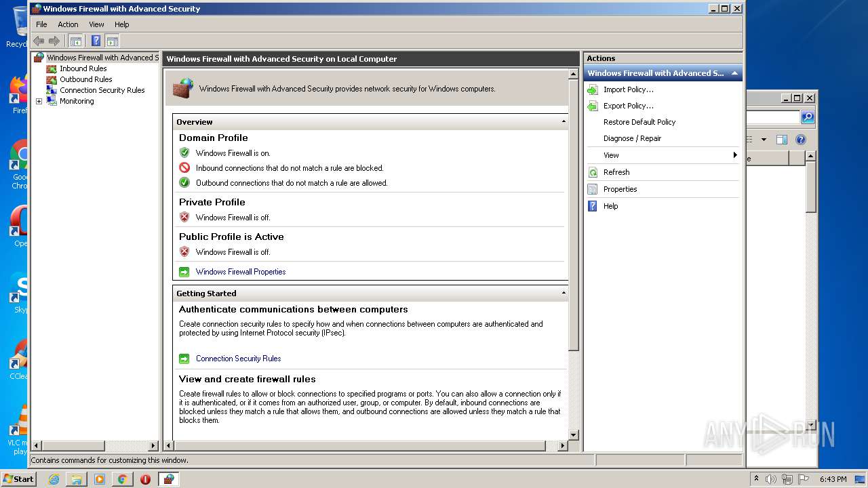Viewport: 868px width, 488px height.
Task: Toggle preview pane icon in background window
Action: (x=781, y=140)
